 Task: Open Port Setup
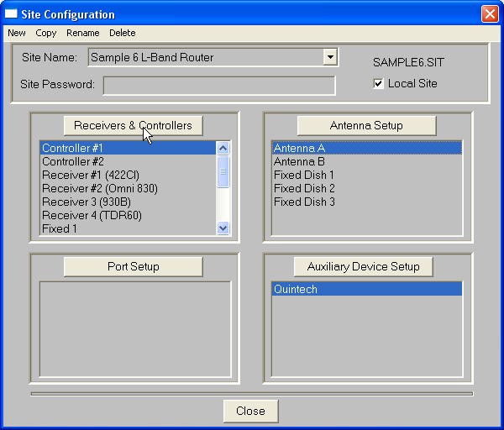[133, 266]
